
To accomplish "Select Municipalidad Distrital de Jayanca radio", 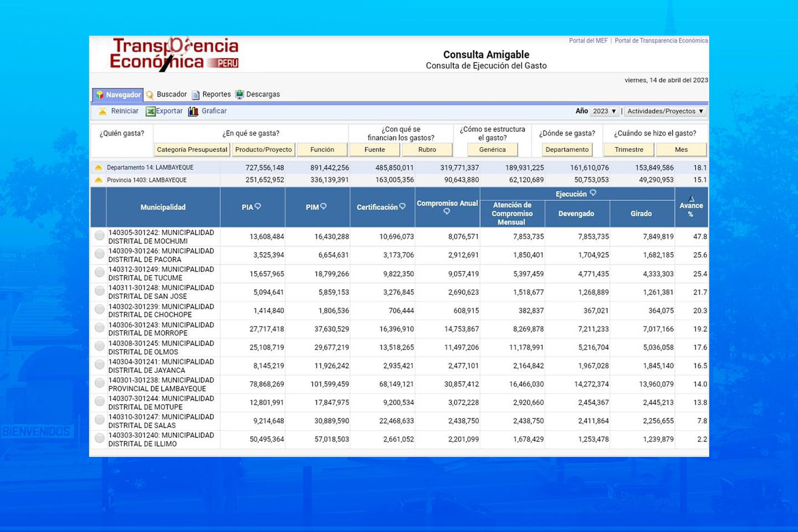I will click(100, 365).
